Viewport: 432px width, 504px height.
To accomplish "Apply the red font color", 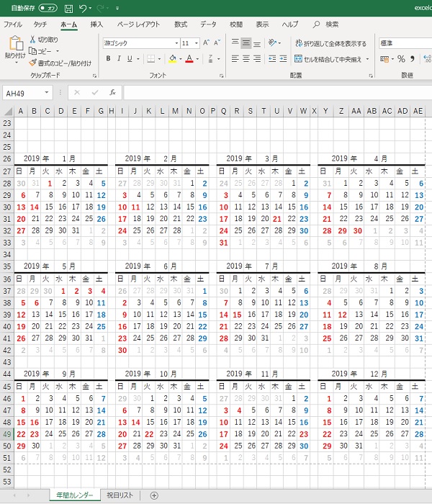I will [x=189, y=58].
